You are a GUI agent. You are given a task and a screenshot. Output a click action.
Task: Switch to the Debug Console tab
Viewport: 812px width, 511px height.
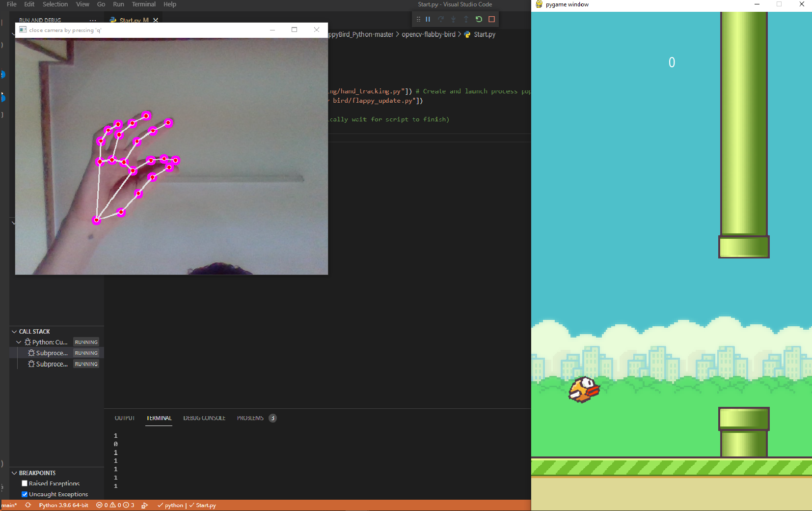pyautogui.click(x=204, y=418)
